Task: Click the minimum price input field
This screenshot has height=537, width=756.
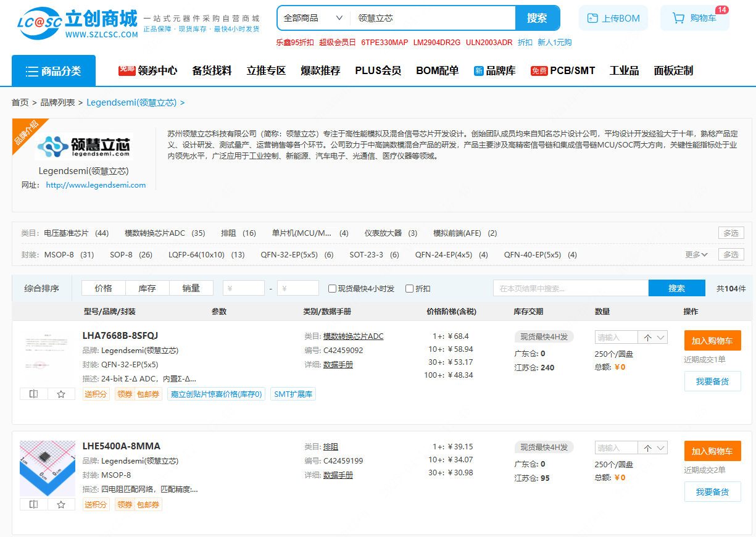Action: (x=244, y=288)
